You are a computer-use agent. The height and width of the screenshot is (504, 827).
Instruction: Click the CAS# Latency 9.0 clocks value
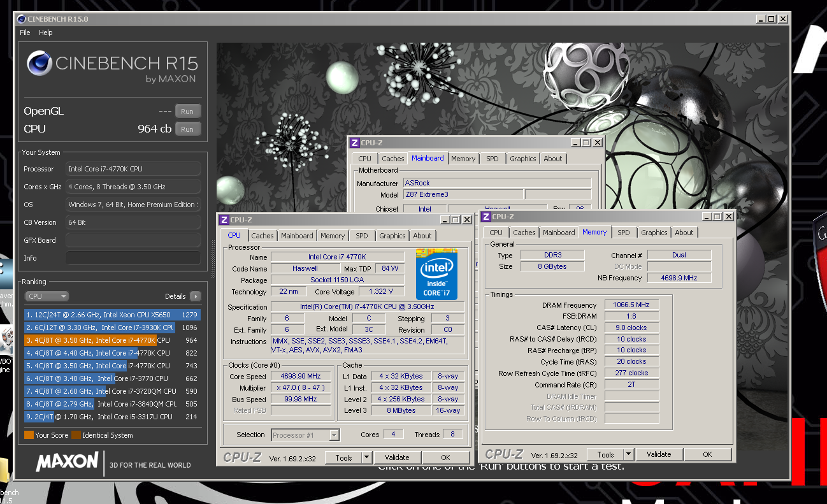631,328
